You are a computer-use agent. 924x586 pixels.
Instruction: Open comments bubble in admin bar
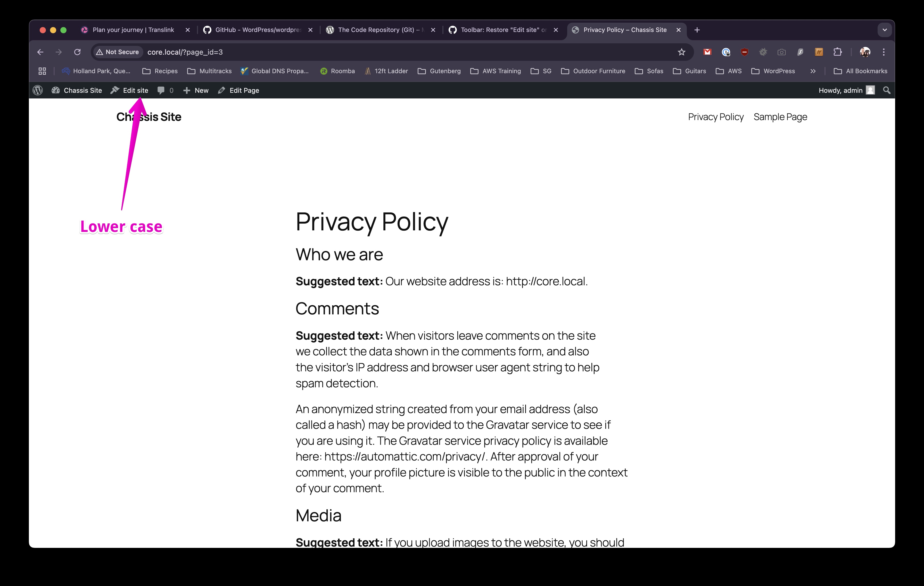[165, 90]
